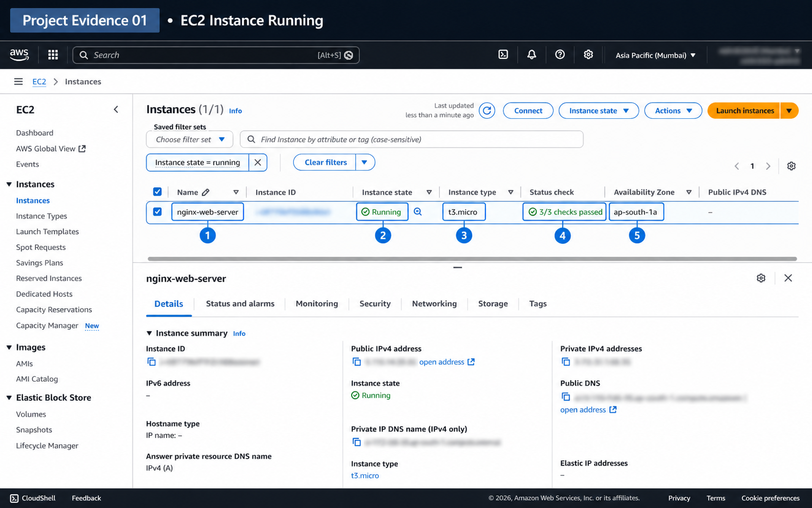Open the Tags tab

click(538, 304)
